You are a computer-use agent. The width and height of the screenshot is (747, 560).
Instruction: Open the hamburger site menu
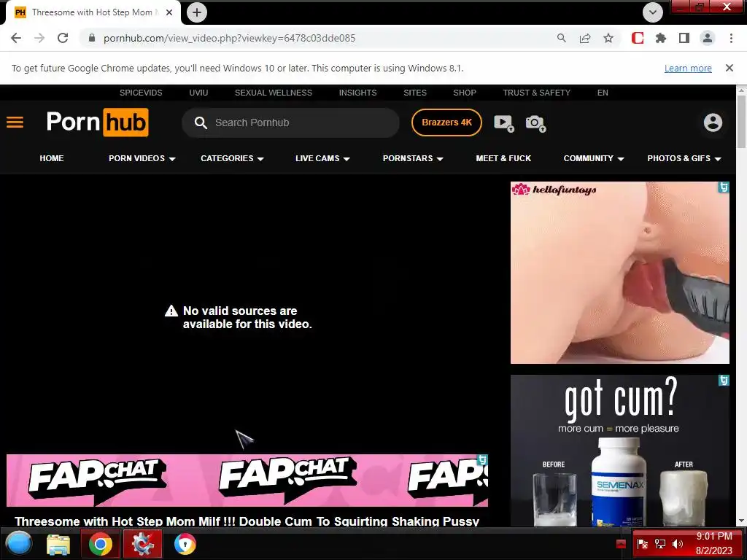pyautogui.click(x=15, y=122)
